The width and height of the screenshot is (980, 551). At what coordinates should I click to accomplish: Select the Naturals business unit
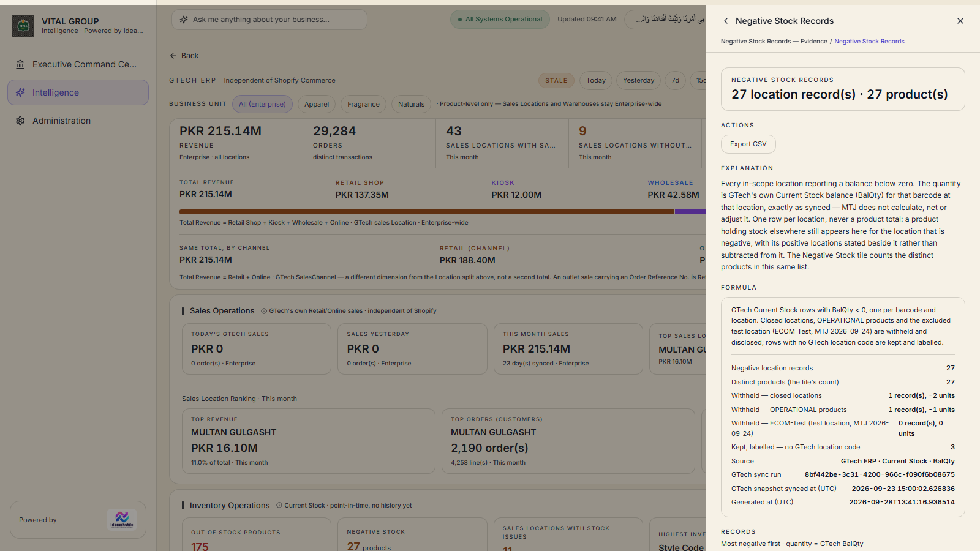point(411,104)
